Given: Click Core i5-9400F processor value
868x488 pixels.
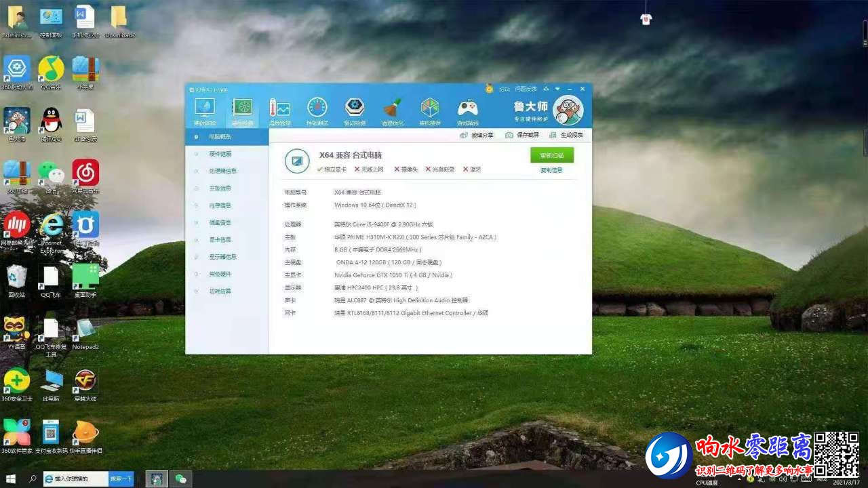Looking at the screenshot, I should pyautogui.click(x=383, y=224).
